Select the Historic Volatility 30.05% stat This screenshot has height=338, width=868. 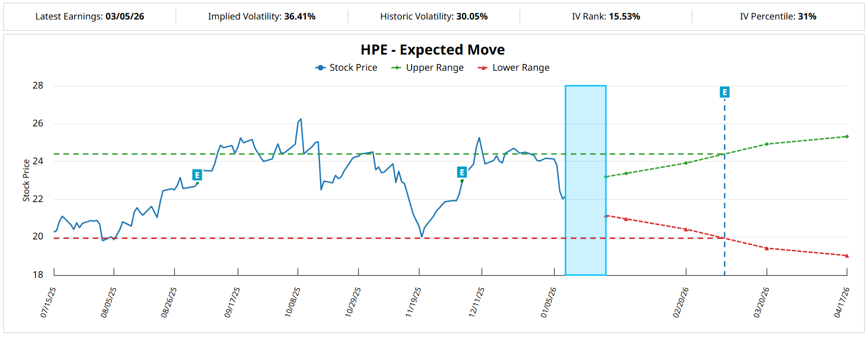point(434,17)
